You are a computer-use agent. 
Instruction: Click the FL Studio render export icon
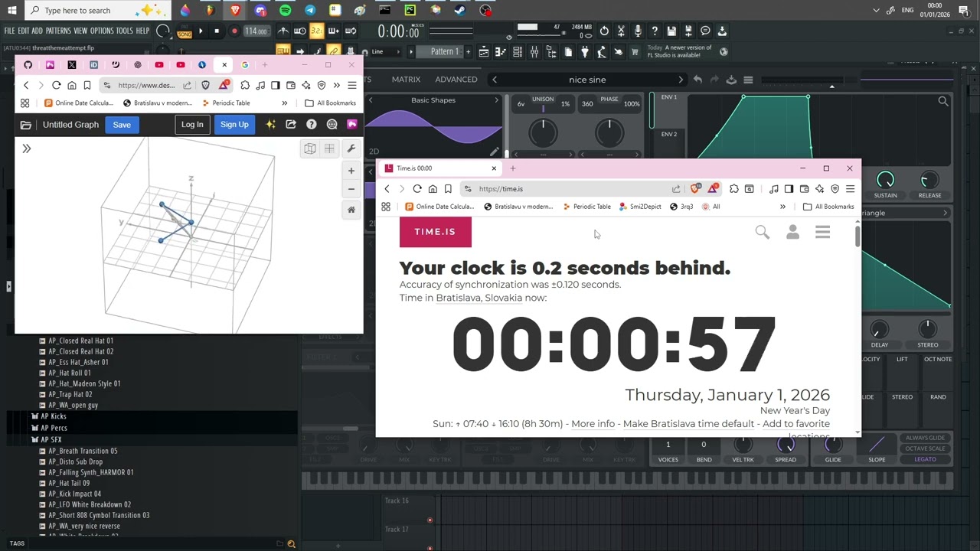(x=688, y=31)
